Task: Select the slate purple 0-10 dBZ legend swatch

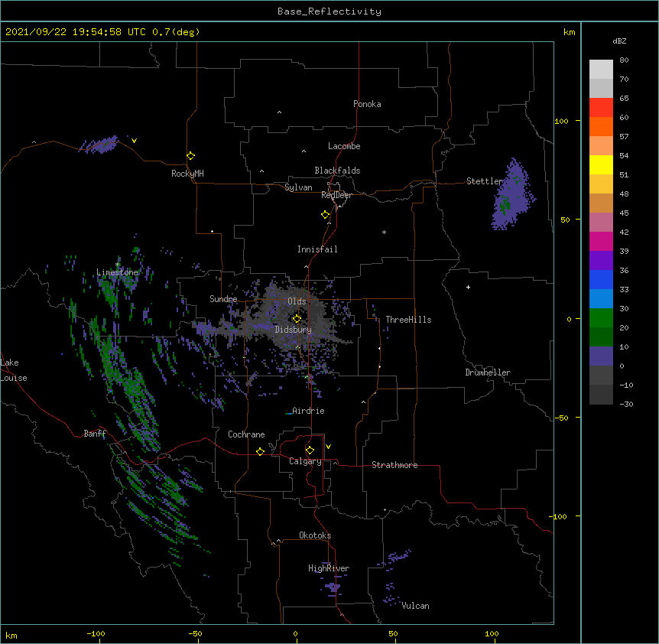Action: click(x=601, y=356)
